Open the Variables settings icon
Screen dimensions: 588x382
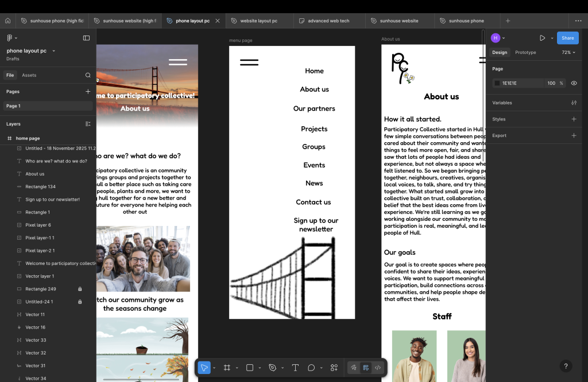(x=574, y=103)
